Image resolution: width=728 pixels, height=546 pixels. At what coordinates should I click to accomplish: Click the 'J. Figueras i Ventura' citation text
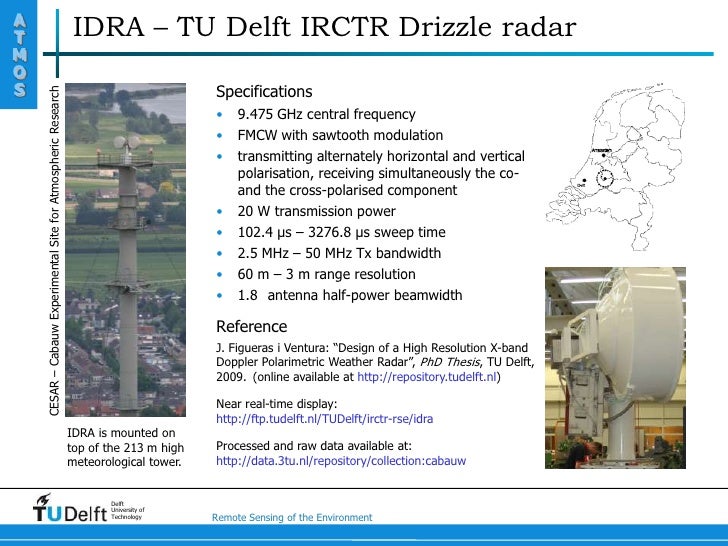375,362
